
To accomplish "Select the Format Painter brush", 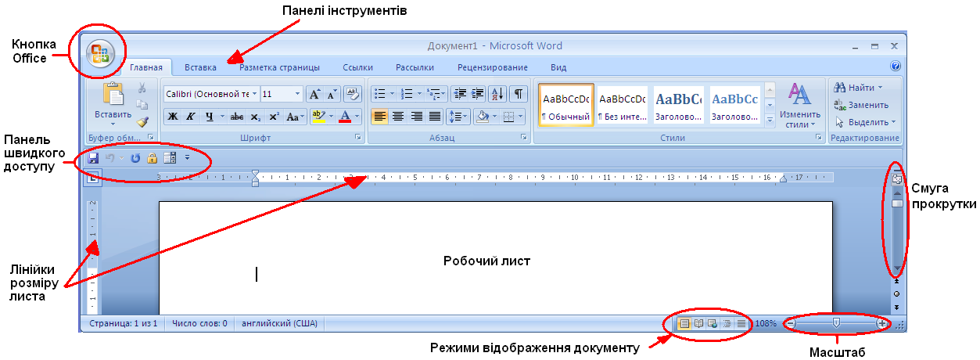I will tap(142, 121).
